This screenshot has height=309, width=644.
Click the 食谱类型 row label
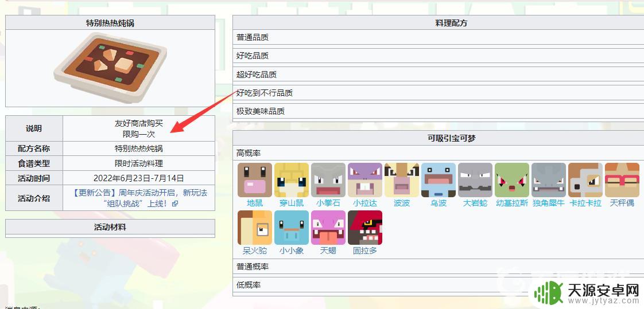pos(34,163)
